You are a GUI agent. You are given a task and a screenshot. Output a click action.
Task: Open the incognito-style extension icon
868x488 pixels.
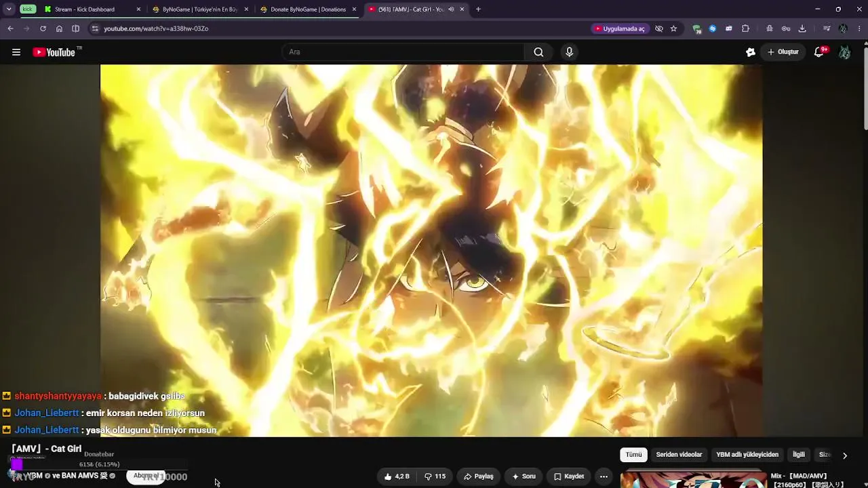coord(770,28)
